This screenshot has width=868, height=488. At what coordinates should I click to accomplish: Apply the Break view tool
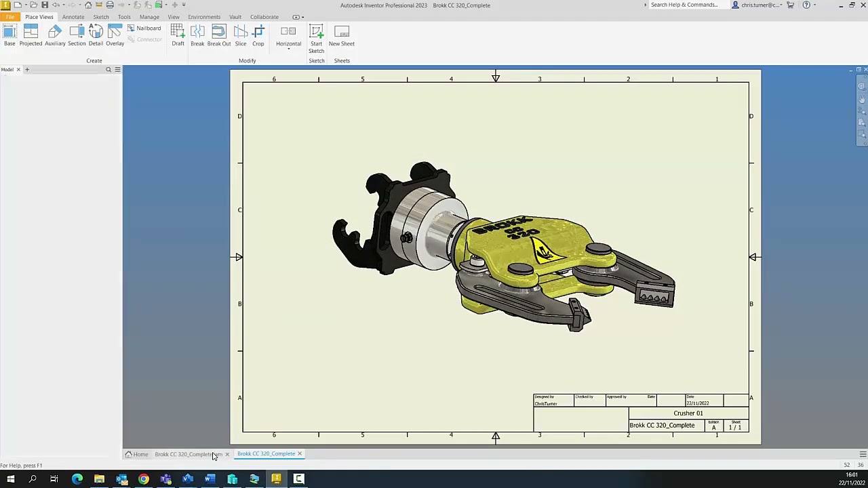(197, 36)
